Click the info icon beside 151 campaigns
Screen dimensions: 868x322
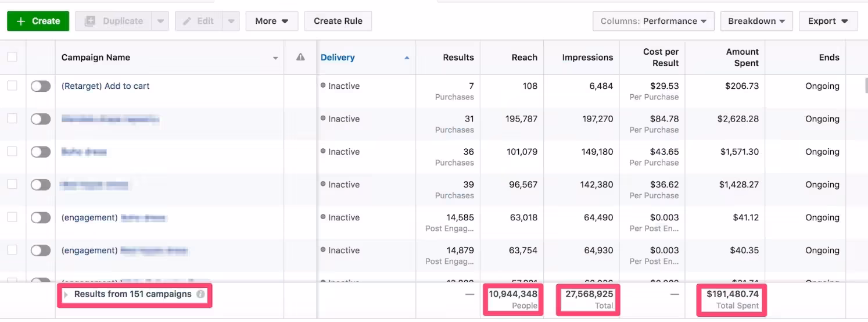click(200, 294)
